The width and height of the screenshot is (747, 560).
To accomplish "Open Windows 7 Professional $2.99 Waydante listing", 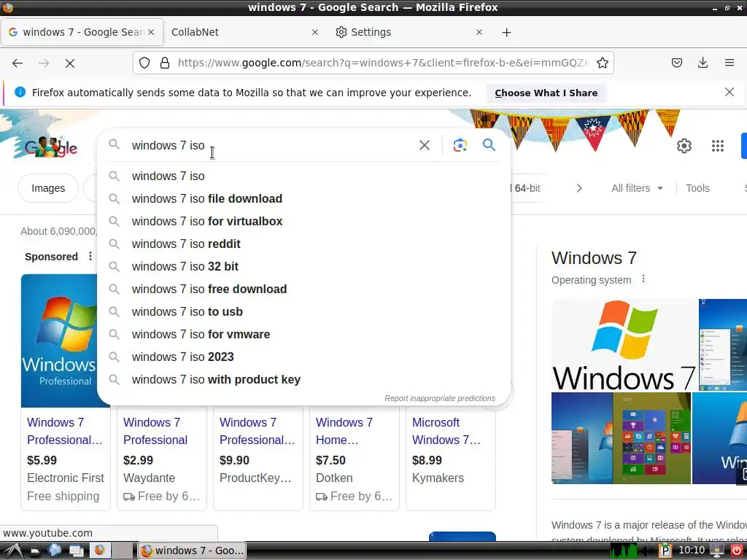I will tap(155, 431).
